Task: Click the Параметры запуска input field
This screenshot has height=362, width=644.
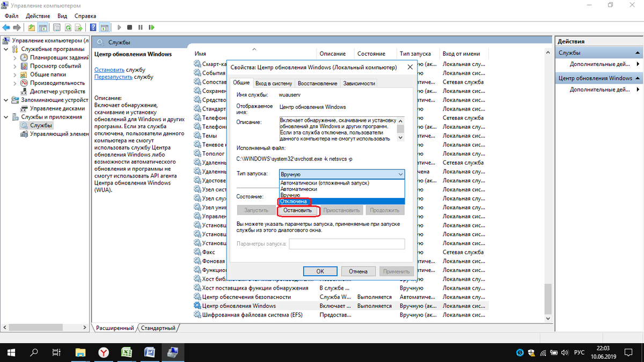Action: [346, 243]
